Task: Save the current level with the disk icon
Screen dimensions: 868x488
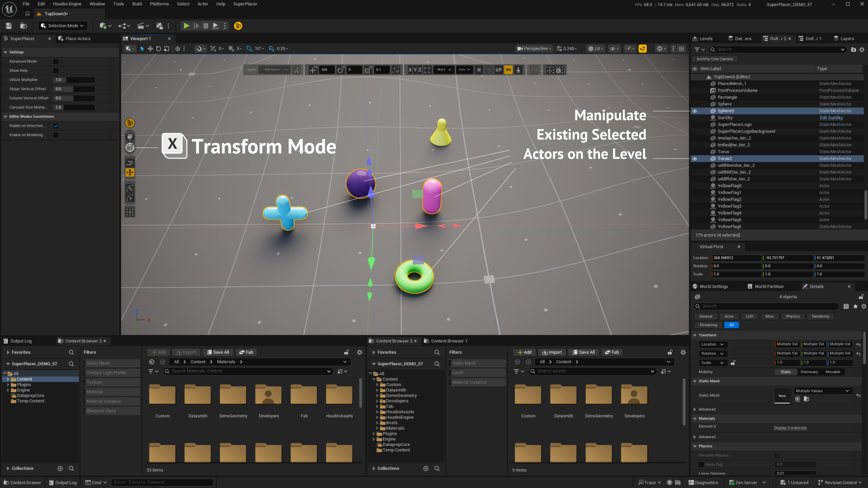Action: pyautogui.click(x=9, y=26)
